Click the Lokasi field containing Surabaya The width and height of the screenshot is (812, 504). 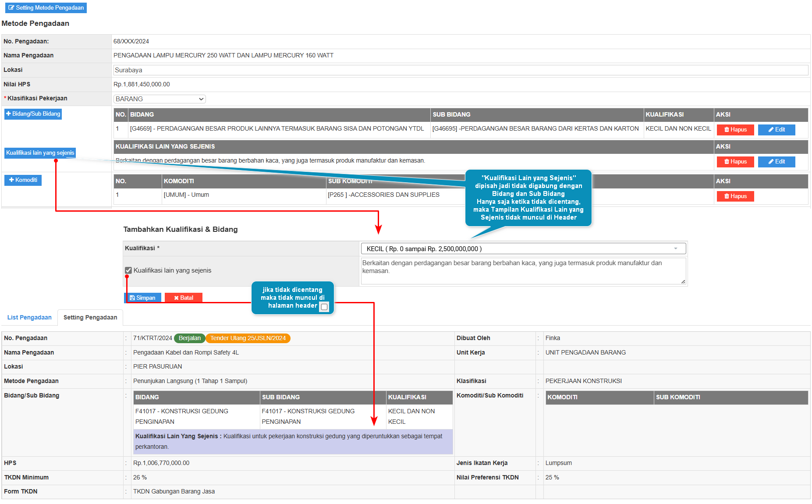point(460,70)
